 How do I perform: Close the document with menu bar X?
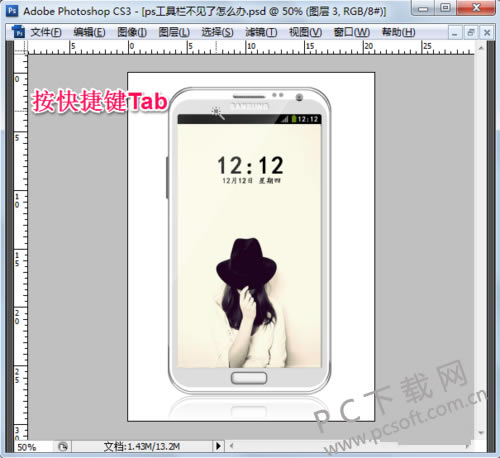tap(487, 33)
